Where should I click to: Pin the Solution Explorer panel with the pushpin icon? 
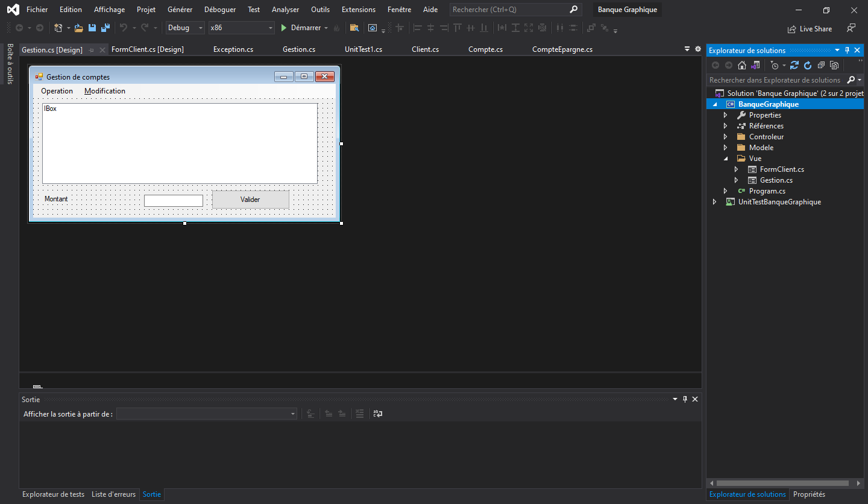847,50
